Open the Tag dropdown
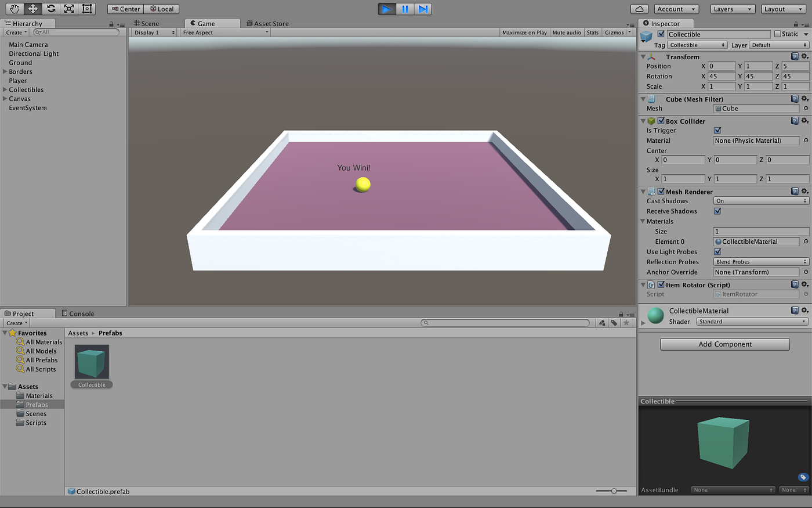The width and height of the screenshot is (812, 508). pyautogui.click(x=697, y=45)
